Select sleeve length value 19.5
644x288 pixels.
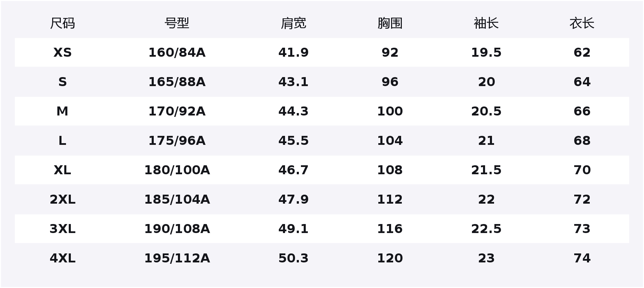point(486,53)
